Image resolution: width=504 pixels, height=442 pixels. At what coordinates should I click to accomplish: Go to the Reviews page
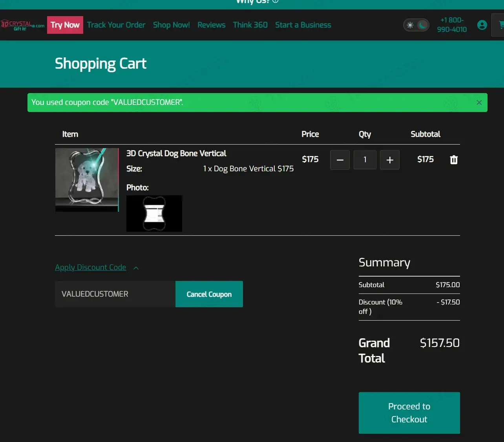pos(212,25)
